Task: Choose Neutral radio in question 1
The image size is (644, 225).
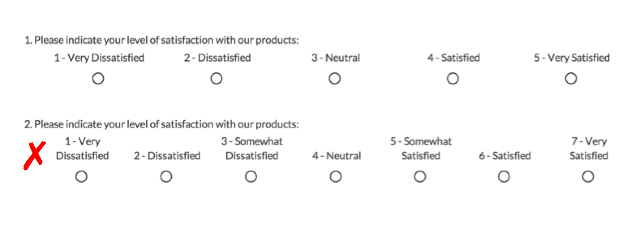Action: pos(335,78)
